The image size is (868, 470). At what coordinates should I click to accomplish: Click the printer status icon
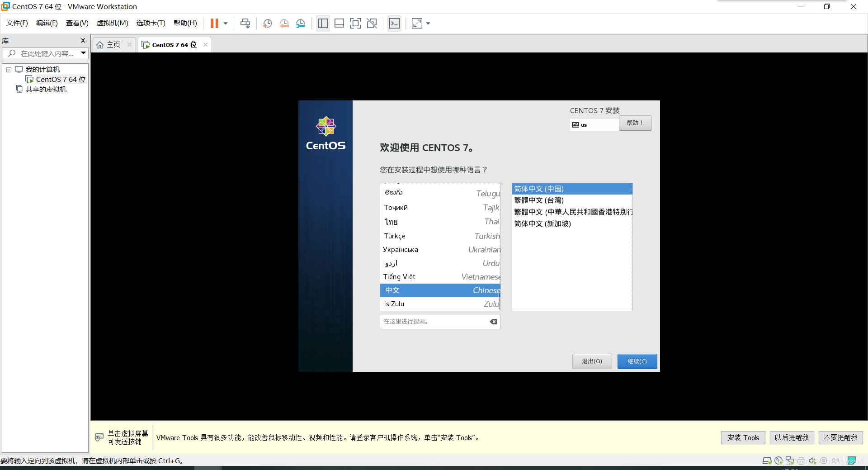pyautogui.click(x=801, y=461)
